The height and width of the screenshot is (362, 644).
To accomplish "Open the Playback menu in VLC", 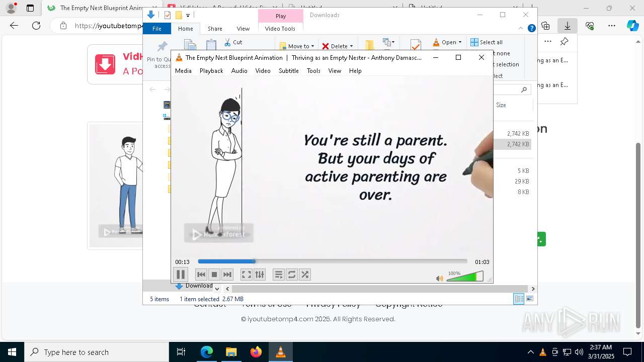I will coord(211,71).
